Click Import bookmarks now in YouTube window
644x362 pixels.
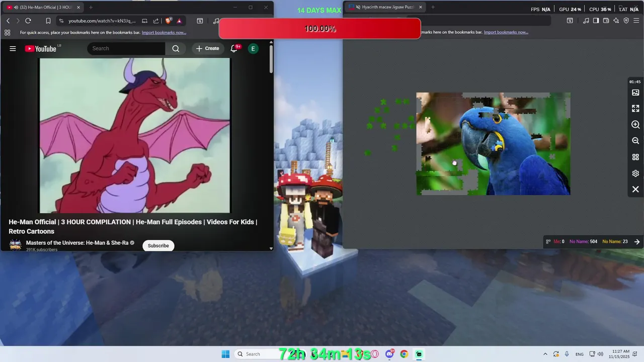point(164,32)
